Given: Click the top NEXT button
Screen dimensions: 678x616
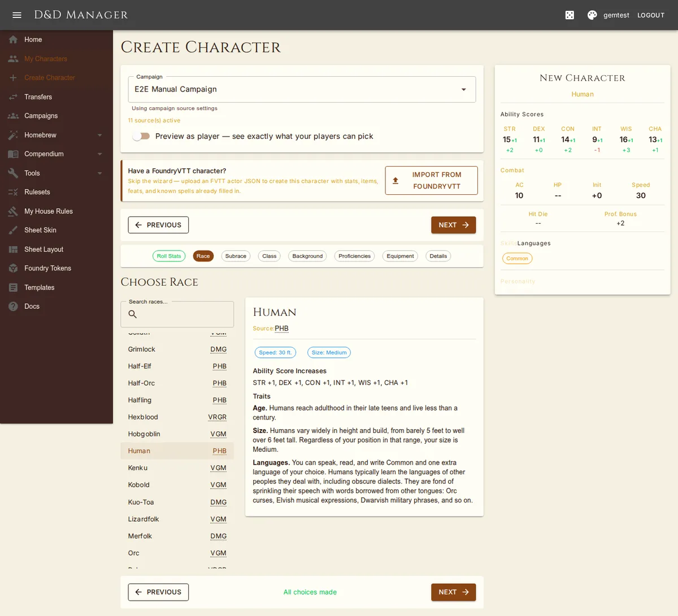Looking at the screenshot, I should point(454,225).
